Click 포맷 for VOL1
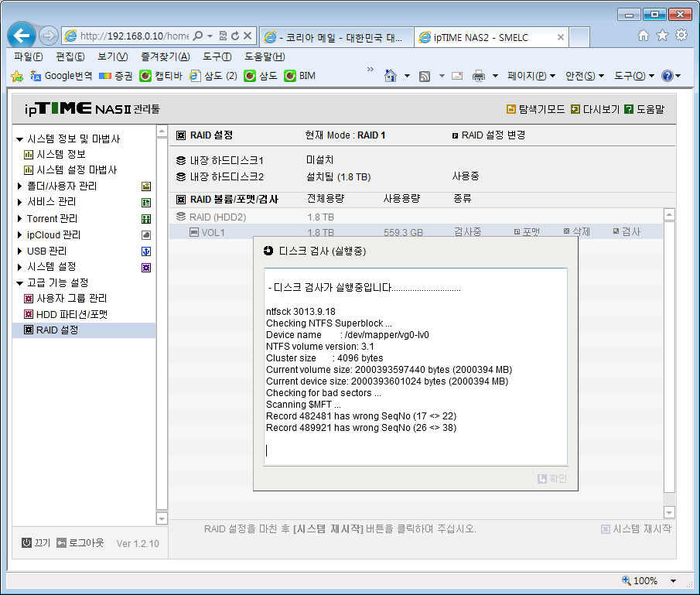 pos(528,232)
